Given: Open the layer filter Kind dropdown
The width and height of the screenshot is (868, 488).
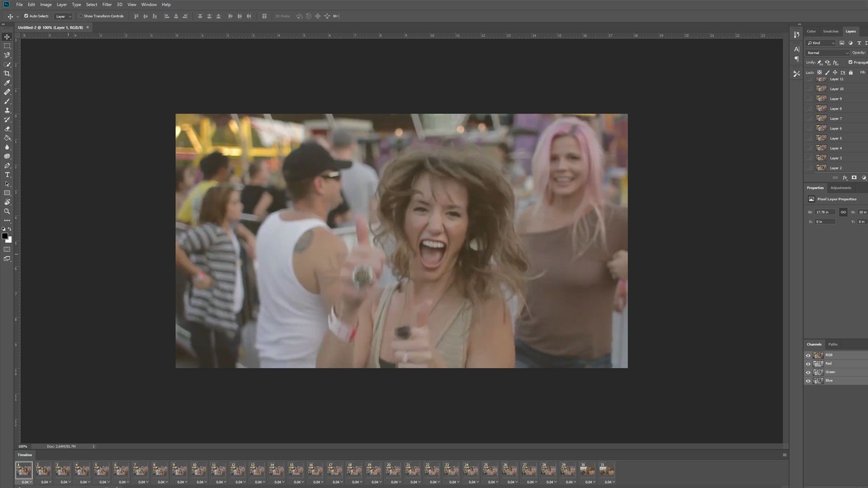Looking at the screenshot, I should click(x=821, y=43).
